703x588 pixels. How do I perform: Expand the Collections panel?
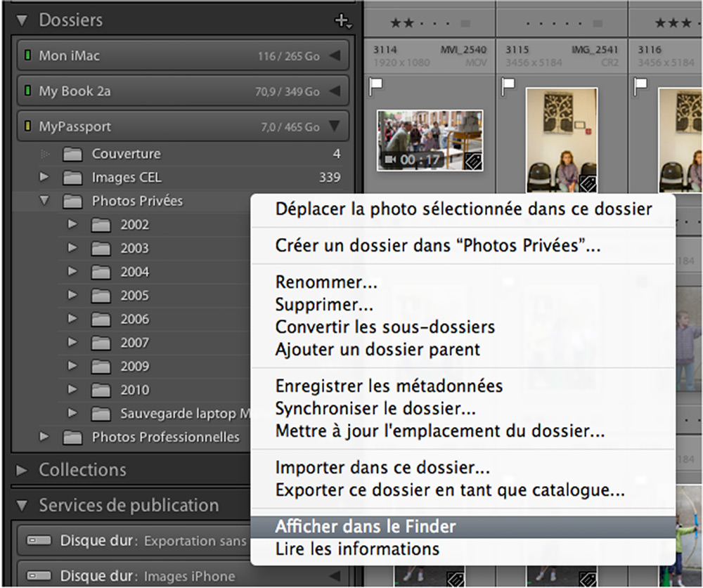pos(21,470)
